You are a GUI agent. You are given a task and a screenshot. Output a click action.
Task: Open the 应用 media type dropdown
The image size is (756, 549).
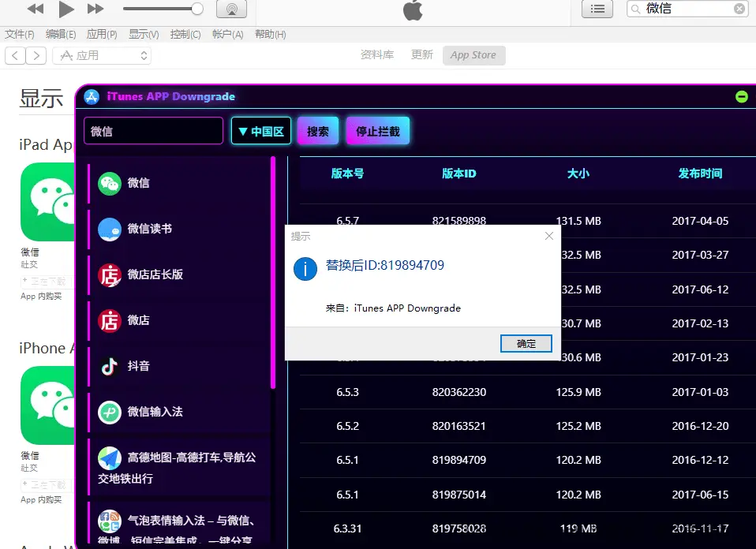coord(102,55)
